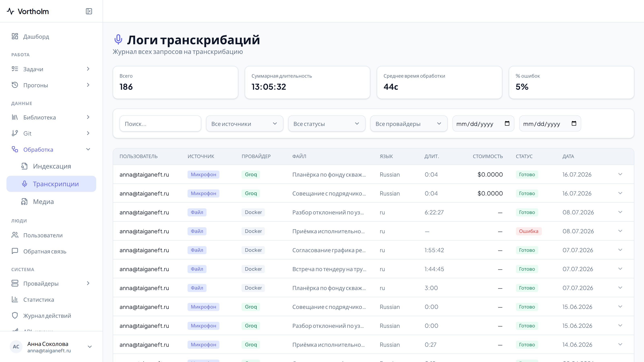Click the Vortholm logo icon
The height and width of the screenshot is (362, 644).
(10, 11)
